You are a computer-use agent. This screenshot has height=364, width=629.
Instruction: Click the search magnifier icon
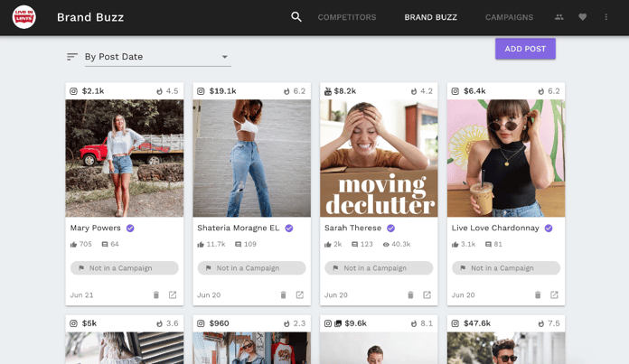[296, 17]
